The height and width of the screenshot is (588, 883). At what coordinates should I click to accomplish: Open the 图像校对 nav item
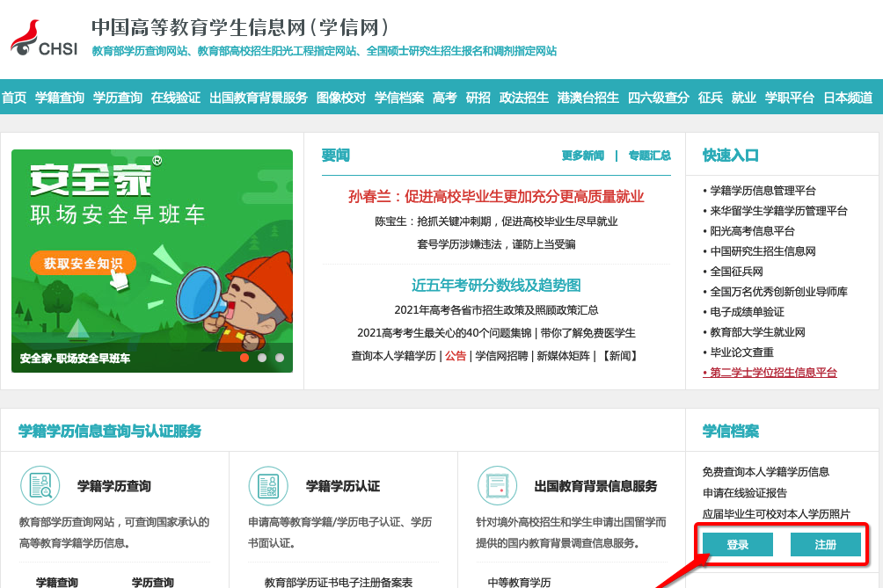click(x=341, y=98)
